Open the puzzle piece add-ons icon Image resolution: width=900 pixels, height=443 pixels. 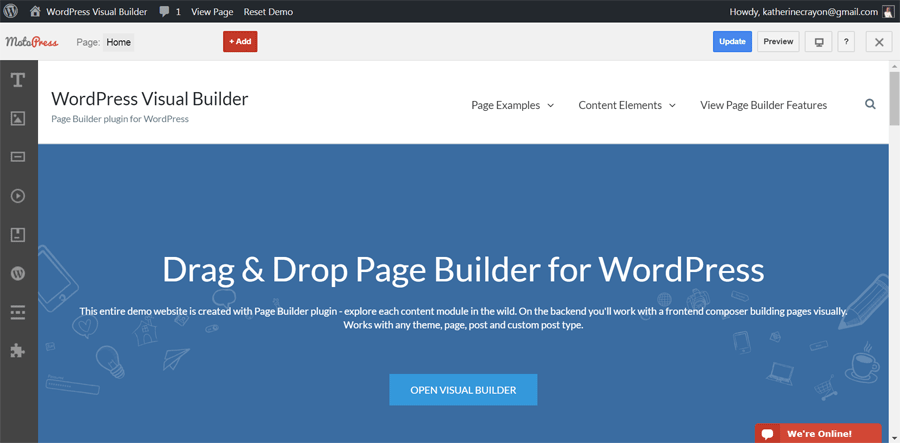point(18,351)
